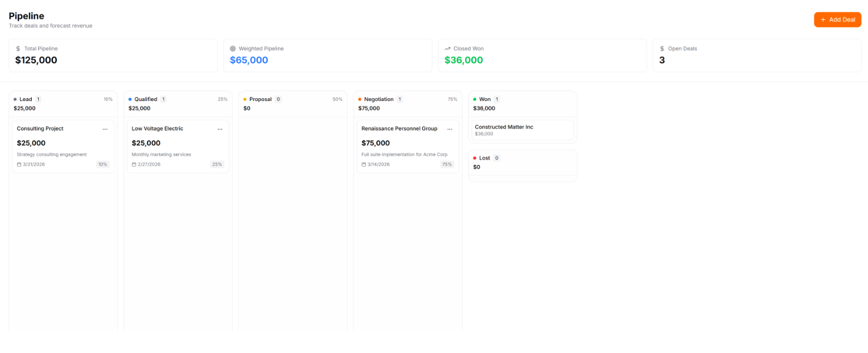Open the Consulting Project deal card title
Screen dimensions: 868x353
[x=40, y=129]
